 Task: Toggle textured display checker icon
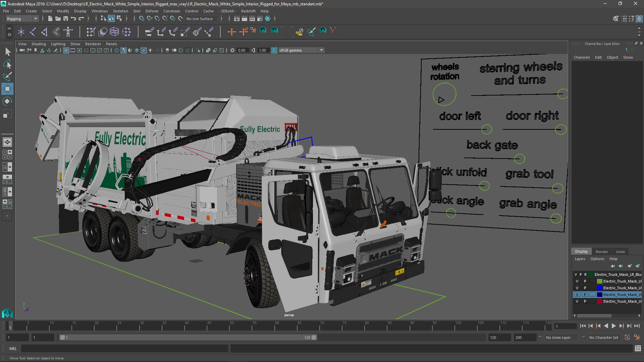pos(144,50)
